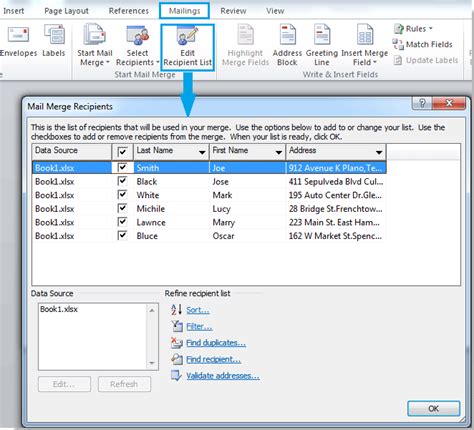
Task: Uncheck the Smith recipient checkbox
Action: (122, 167)
